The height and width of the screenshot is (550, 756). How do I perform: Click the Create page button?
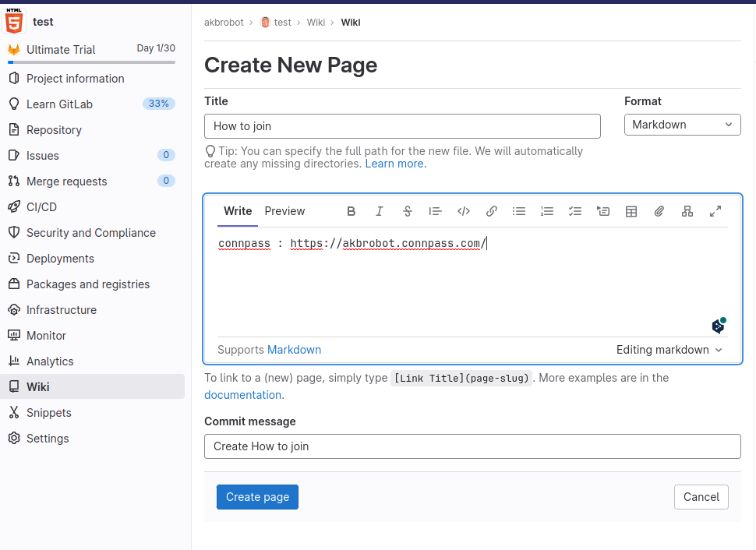pyautogui.click(x=257, y=497)
